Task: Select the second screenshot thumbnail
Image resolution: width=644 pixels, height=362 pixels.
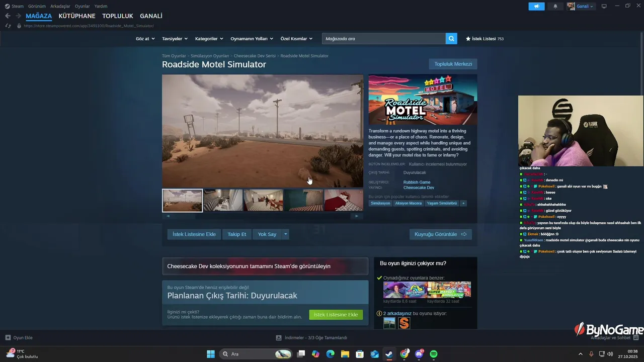Action: [223, 200]
